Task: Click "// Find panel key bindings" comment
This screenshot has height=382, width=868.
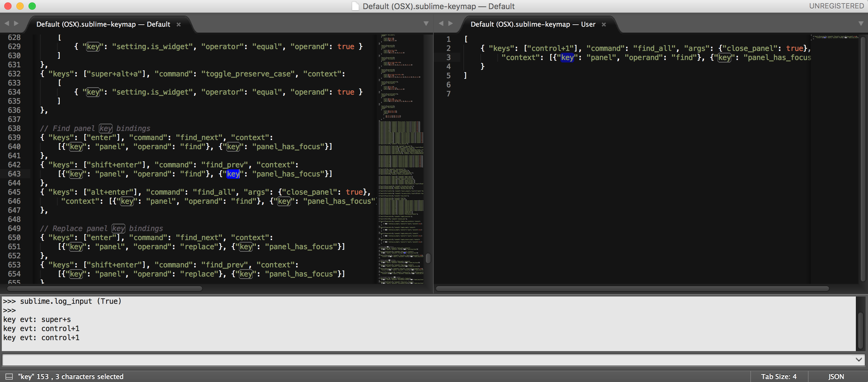Action: tap(95, 128)
